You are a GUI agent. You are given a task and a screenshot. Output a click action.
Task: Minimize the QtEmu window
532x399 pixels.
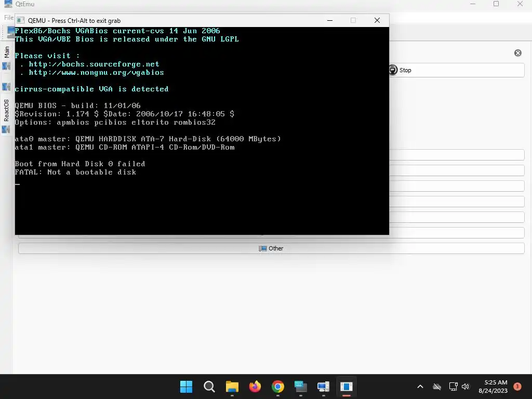tap(473, 4)
